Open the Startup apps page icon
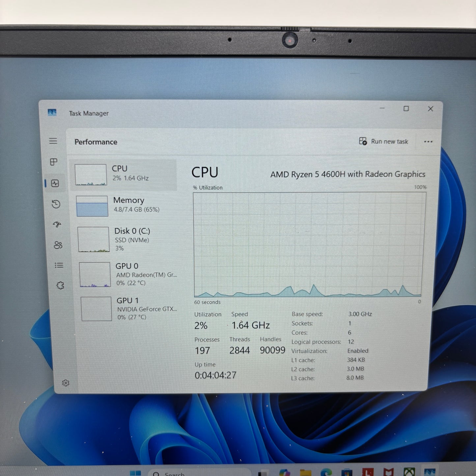Image resolution: width=476 pixels, height=476 pixels. (x=57, y=224)
